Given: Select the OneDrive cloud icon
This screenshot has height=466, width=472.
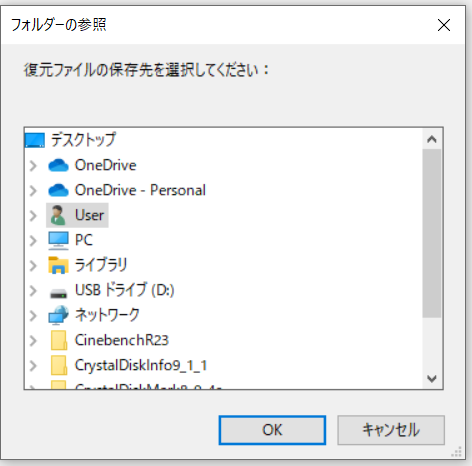Looking at the screenshot, I should (58, 165).
